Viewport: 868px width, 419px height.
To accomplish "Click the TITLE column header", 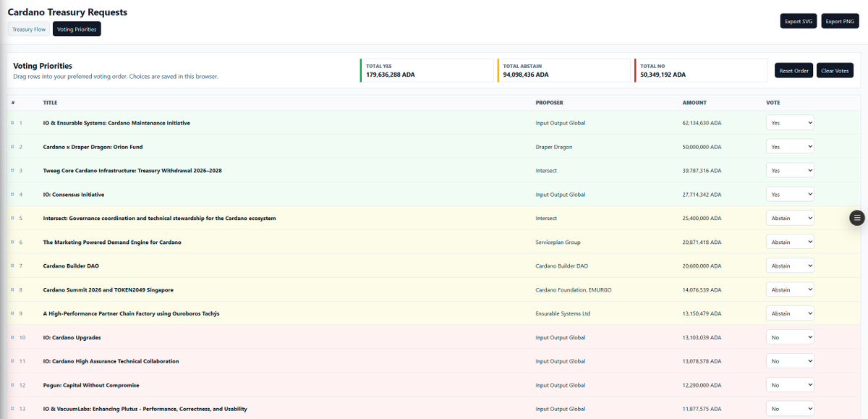I will [x=49, y=103].
